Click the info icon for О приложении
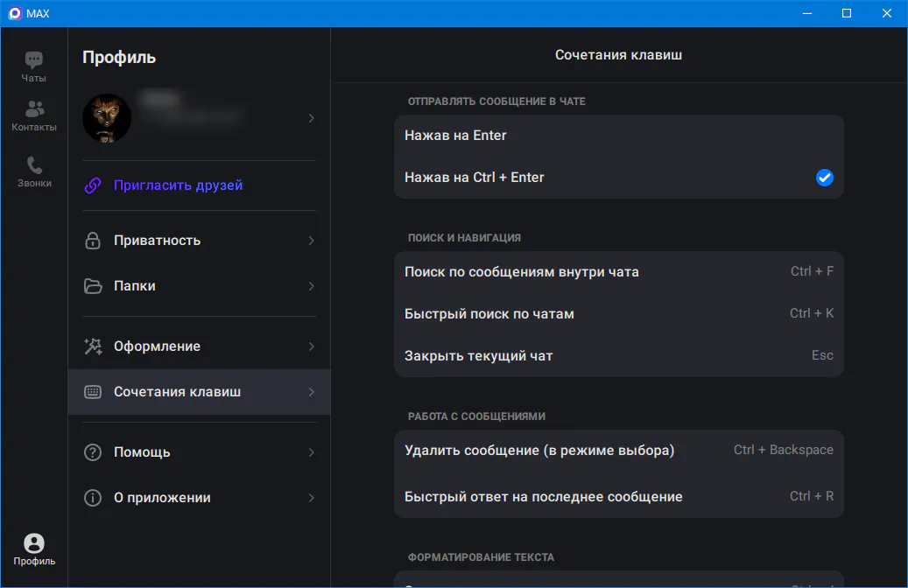Viewport: 908px width, 588px height. (x=93, y=498)
